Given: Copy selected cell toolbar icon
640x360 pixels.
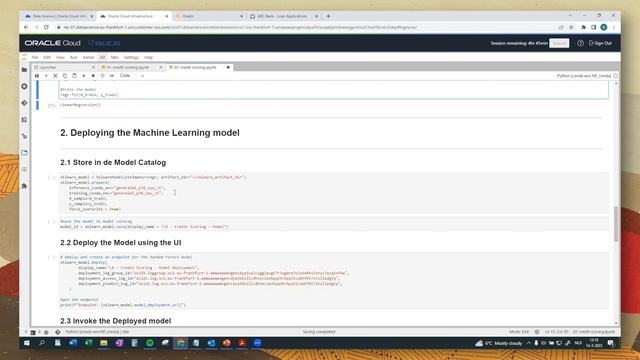Looking at the screenshot, I should [x=65, y=76].
